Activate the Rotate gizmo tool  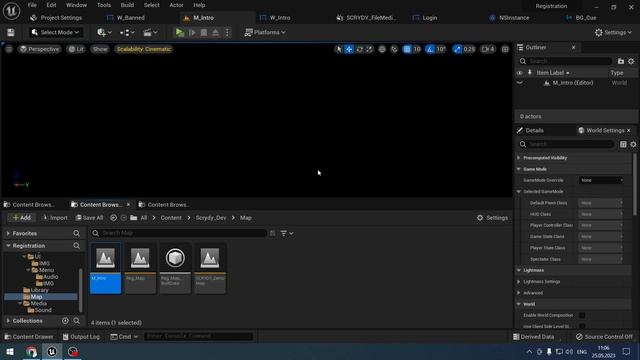(359, 49)
